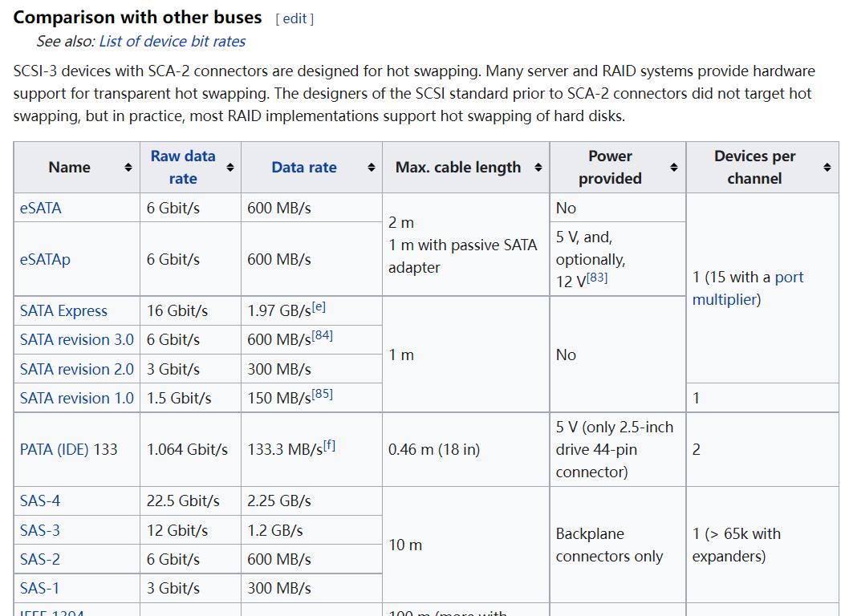Image resolution: width=849 pixels, height=616 pixels.
Task: Open the SAS-3 link
Action: [39, 530]
